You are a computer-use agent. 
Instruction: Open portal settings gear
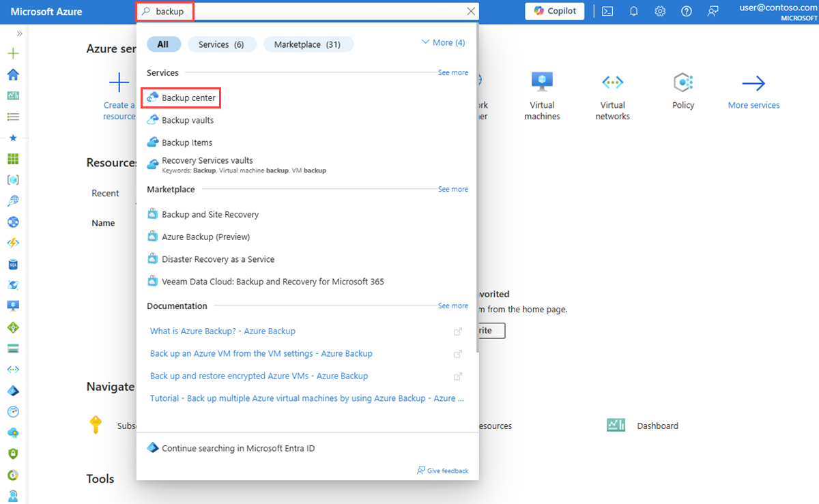pos(659,11)
